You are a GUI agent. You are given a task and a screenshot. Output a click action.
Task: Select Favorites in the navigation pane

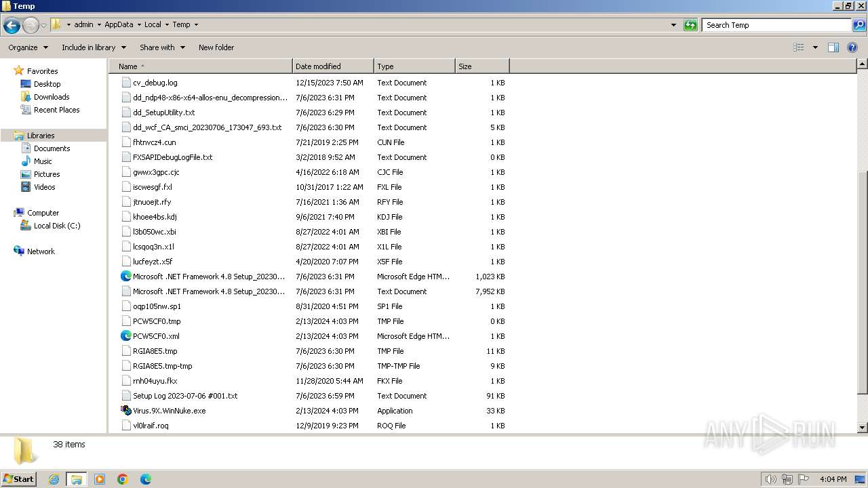click(x=42, y=71)
